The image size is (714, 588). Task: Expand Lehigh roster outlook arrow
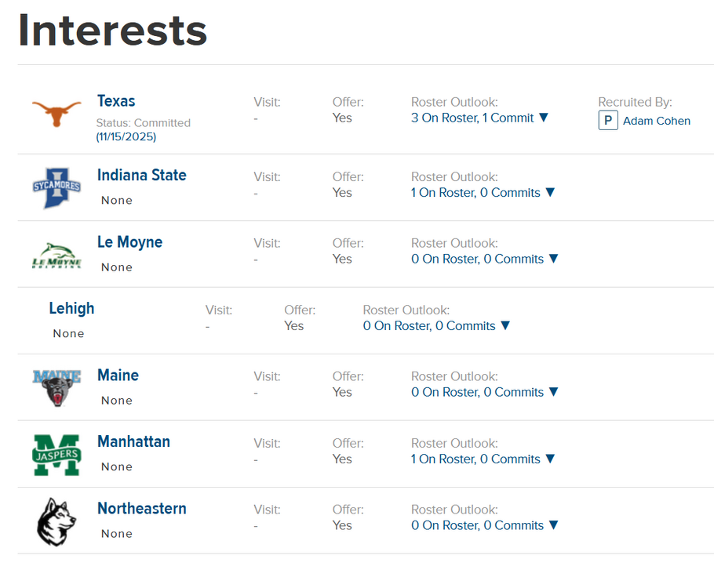[505, 325]
